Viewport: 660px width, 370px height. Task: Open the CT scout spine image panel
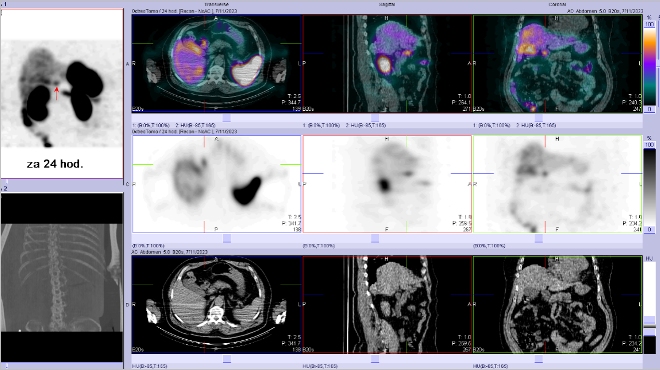(62, 277)
